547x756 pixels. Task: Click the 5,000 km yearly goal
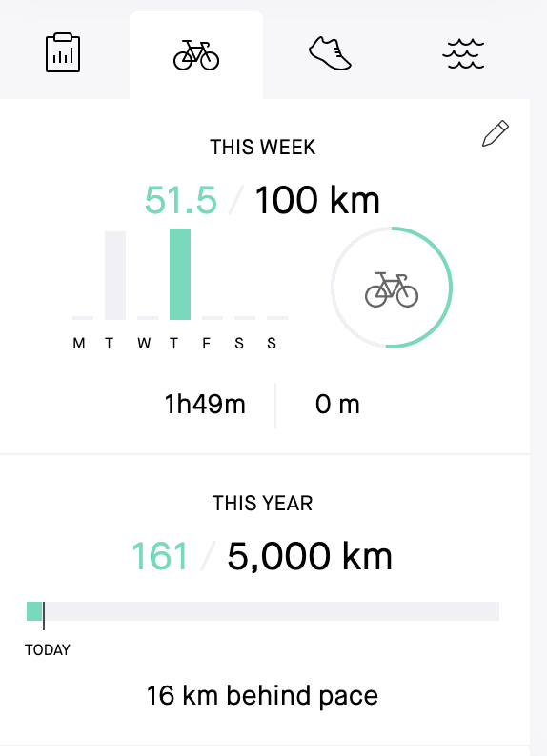(310, 556)
